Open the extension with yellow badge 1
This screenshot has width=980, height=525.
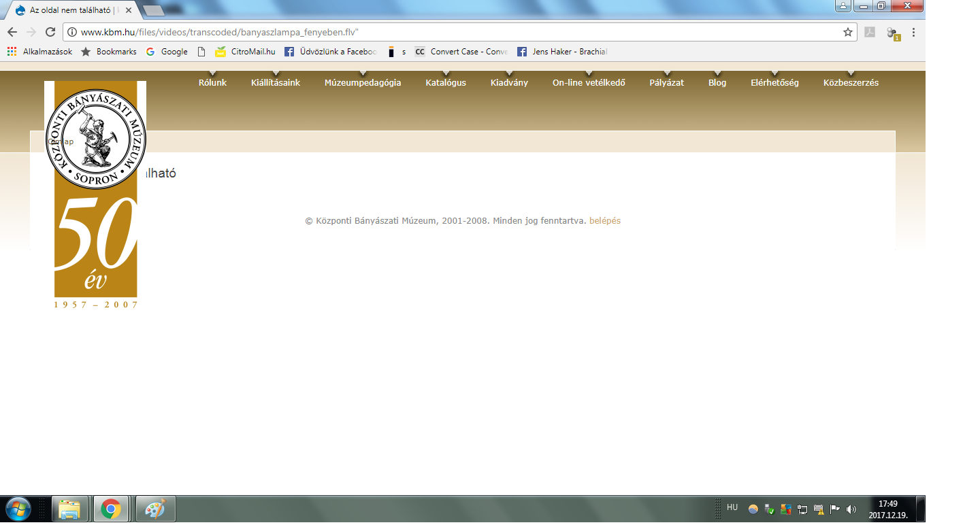(x=892, y=33)
